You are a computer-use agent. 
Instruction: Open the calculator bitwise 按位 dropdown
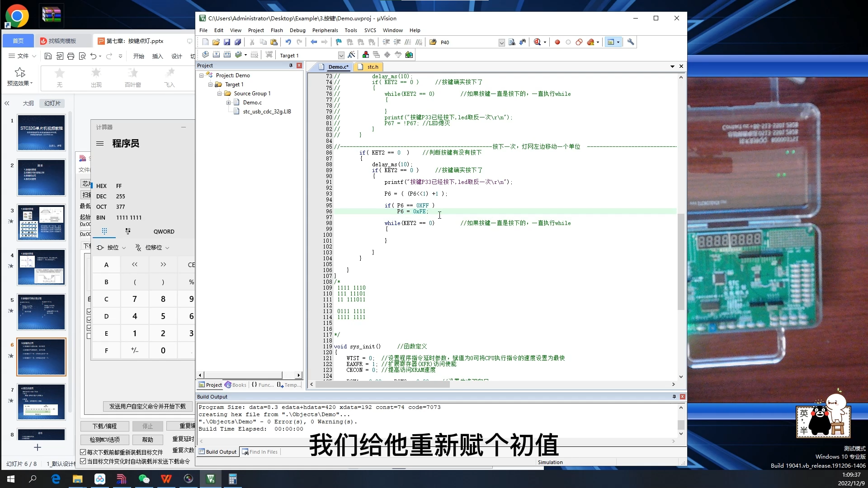coord(112,248)
